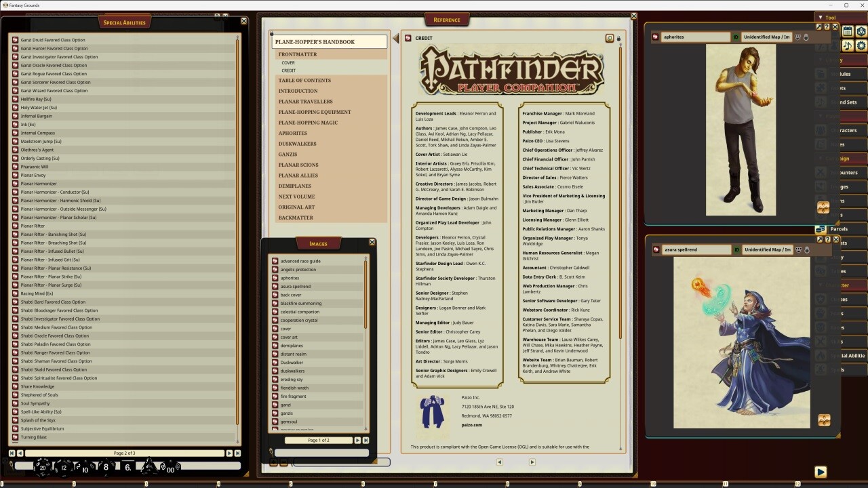Click the Fantasy Grounds icon on the taskbar
The height and width of the screenshot is (488, 868).
(x=5, y=5)
